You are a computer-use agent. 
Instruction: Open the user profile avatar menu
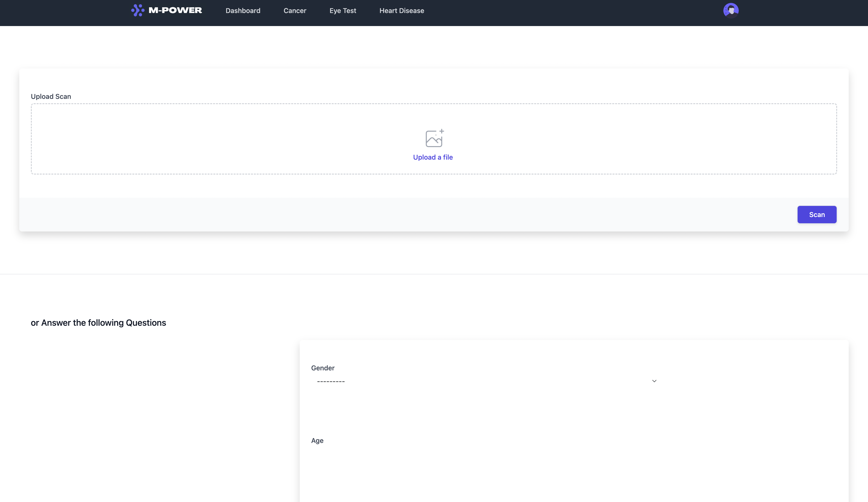click(x=731, y=10)
